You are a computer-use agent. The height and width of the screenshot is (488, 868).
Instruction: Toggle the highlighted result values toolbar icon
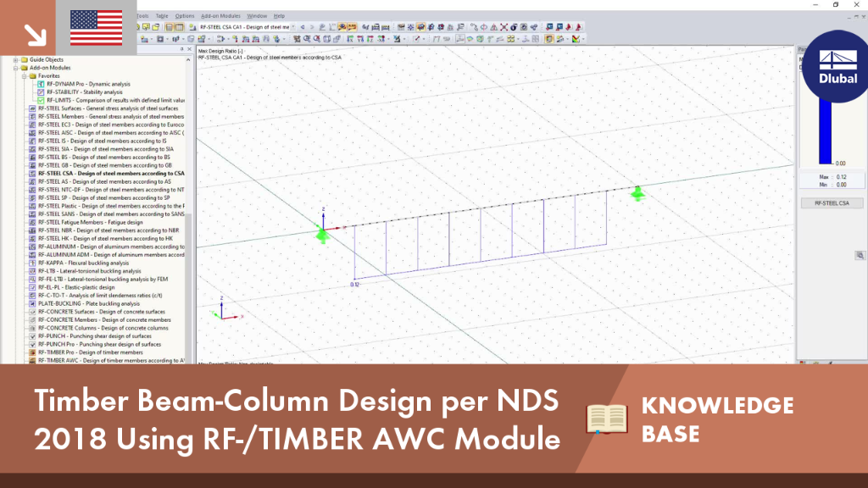(x=352, y=27)
